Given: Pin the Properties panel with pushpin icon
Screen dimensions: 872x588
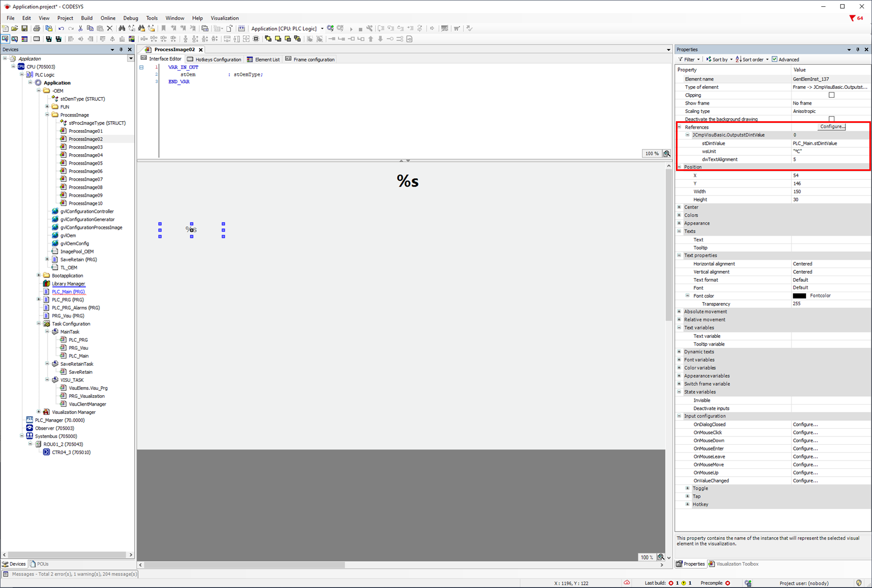Looking at the screenshot, I should tap(857, 50).
